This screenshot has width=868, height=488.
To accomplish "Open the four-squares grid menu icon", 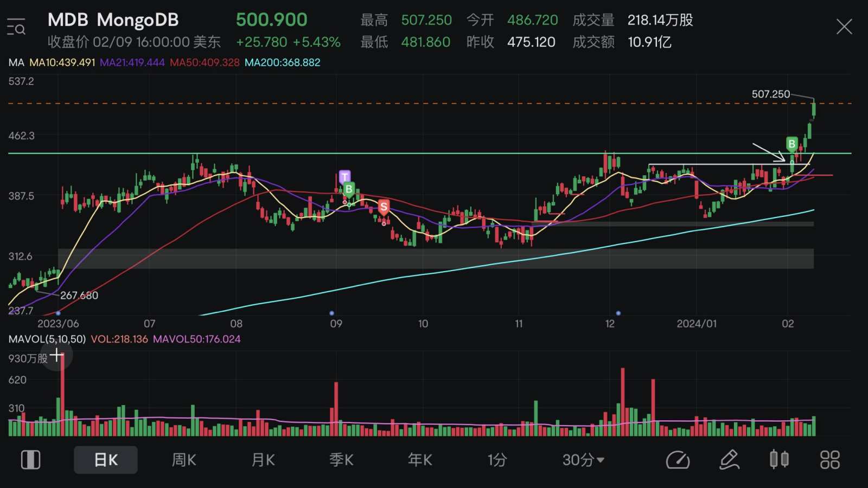I will [830, 460].
